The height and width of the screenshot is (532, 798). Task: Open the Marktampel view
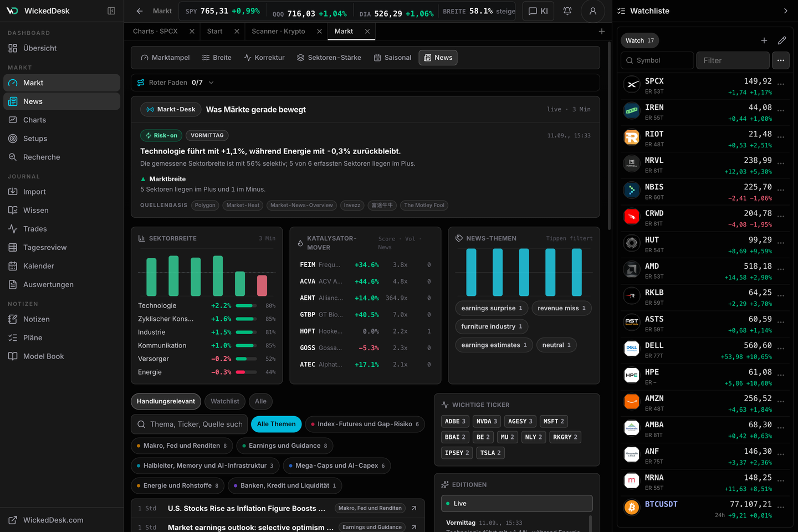coord(165,58)
